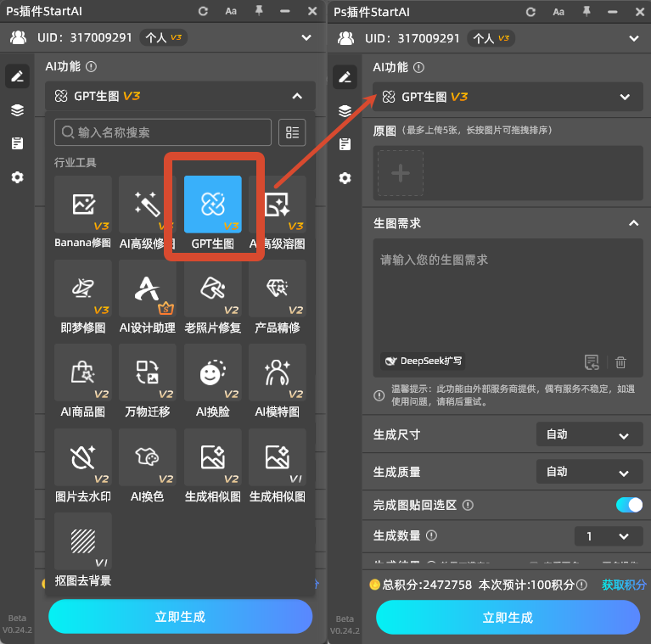Toggle the 完成图贴回选区 switch
Viewport: 651px width, 644px height.
point(629,505)
